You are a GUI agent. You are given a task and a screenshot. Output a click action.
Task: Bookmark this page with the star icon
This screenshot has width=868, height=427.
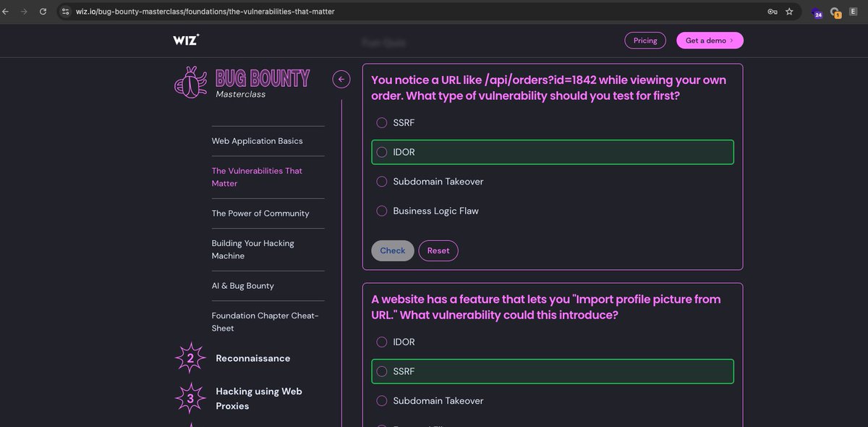click(x=789, y=12)
